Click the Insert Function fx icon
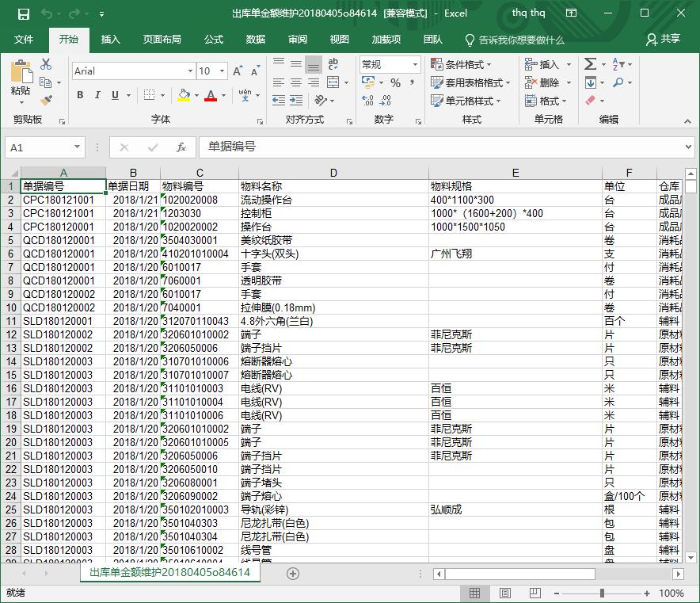 [x=181, y=147]
